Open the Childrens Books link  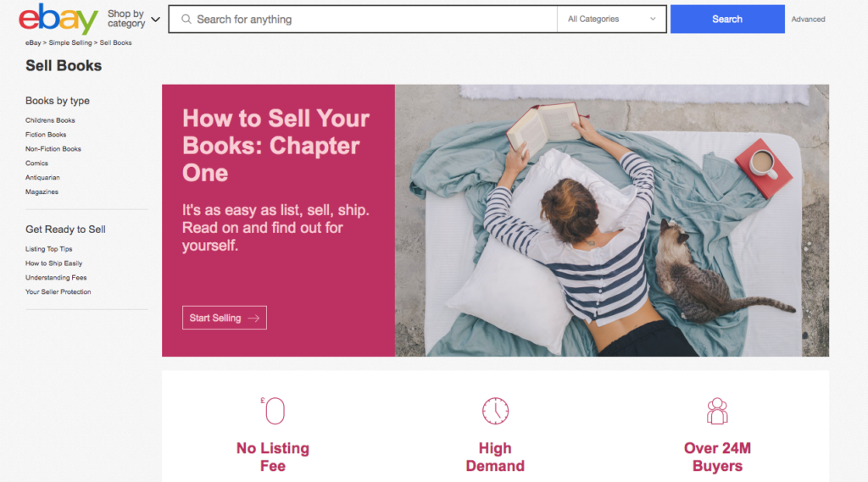(50, 120)
